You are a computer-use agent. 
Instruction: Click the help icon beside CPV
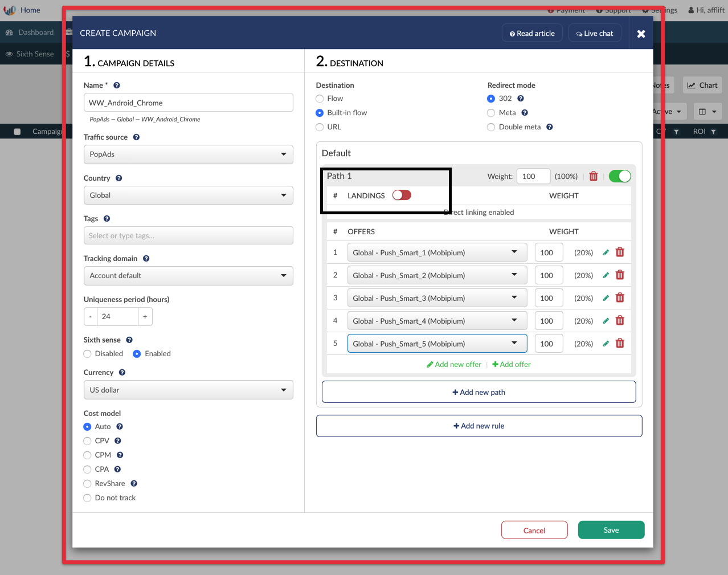click(x=118, y=441)
